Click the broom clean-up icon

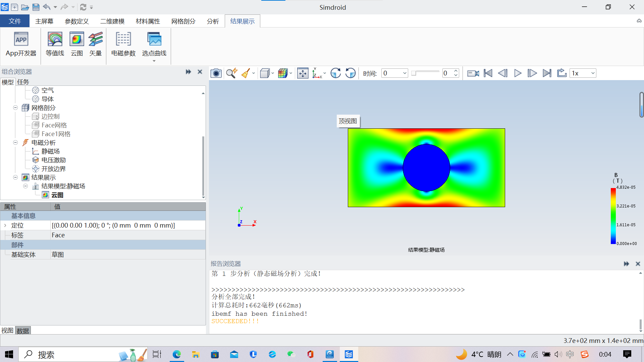pyautogui.click(x=246, y=73)
